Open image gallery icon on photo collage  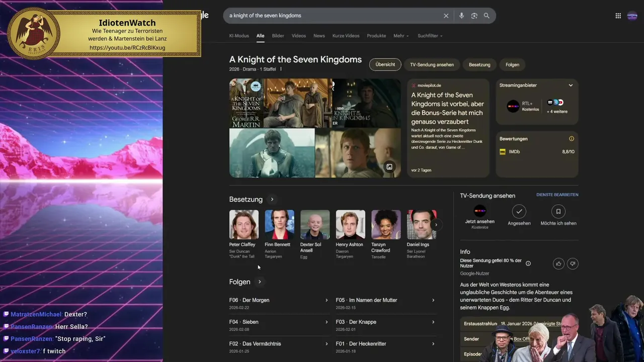tap(389, 167)
